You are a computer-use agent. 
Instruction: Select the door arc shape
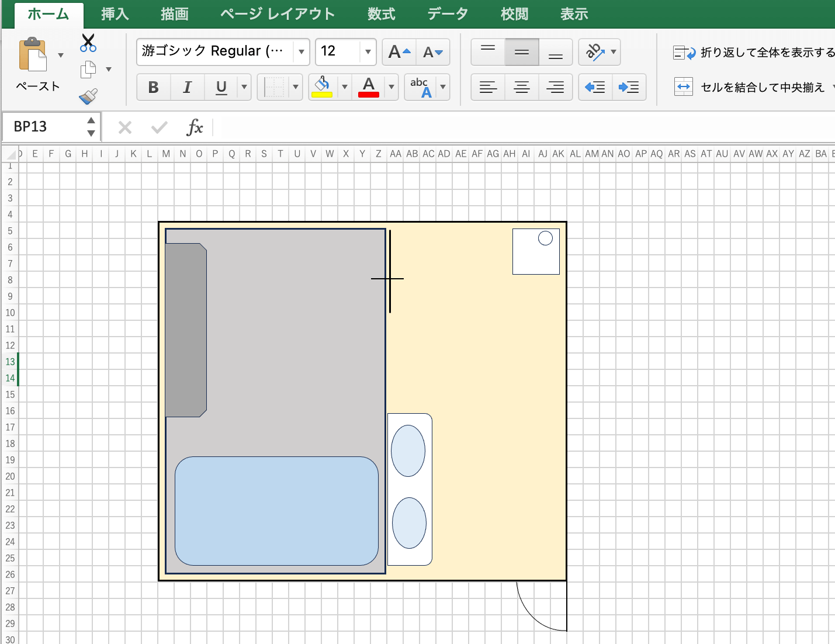(541, 606)
